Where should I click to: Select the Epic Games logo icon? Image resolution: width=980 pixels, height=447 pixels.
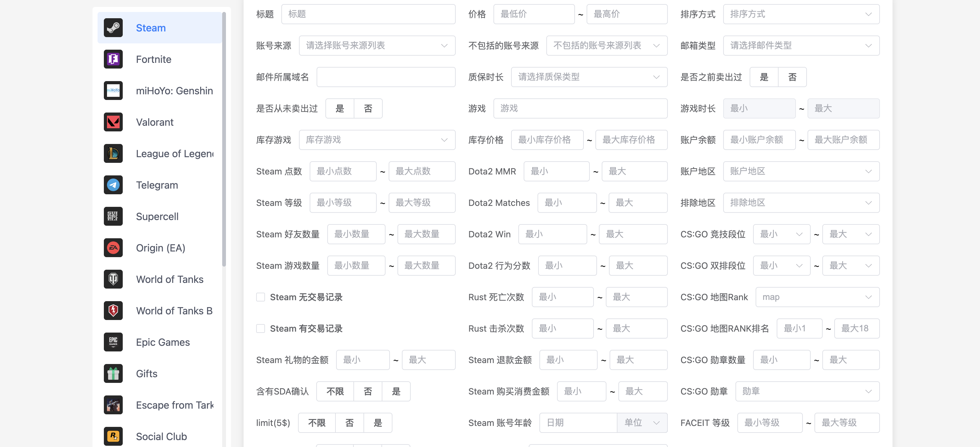pos(113,342)
